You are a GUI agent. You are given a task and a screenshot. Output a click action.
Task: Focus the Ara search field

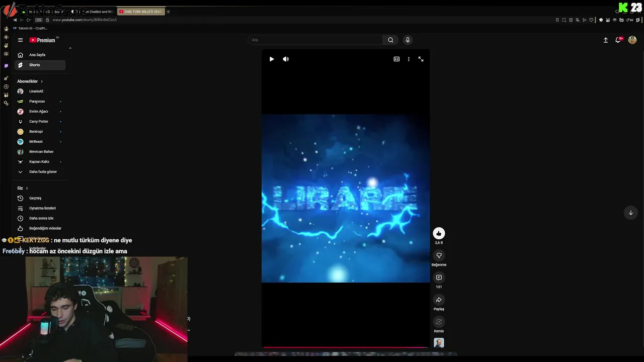pos(315,40)
